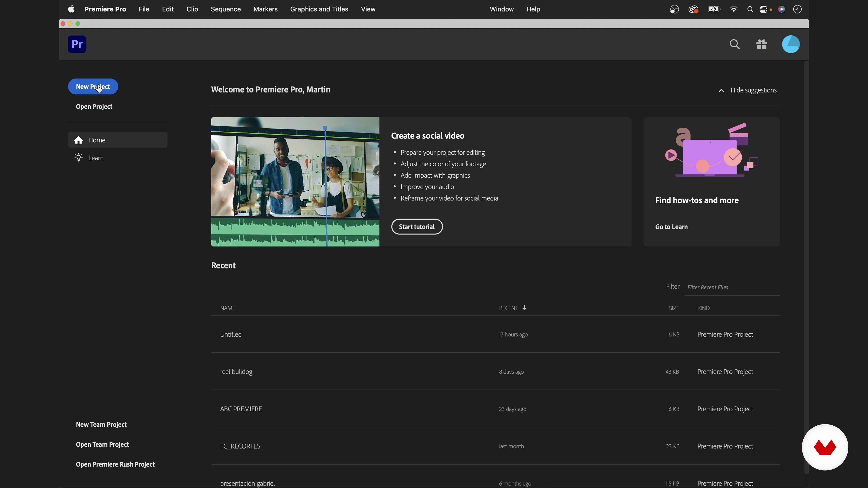Screen dimensions: 868x488
Task: Click the social video tutorial thumbnail
Action: [x=295, y=182]
